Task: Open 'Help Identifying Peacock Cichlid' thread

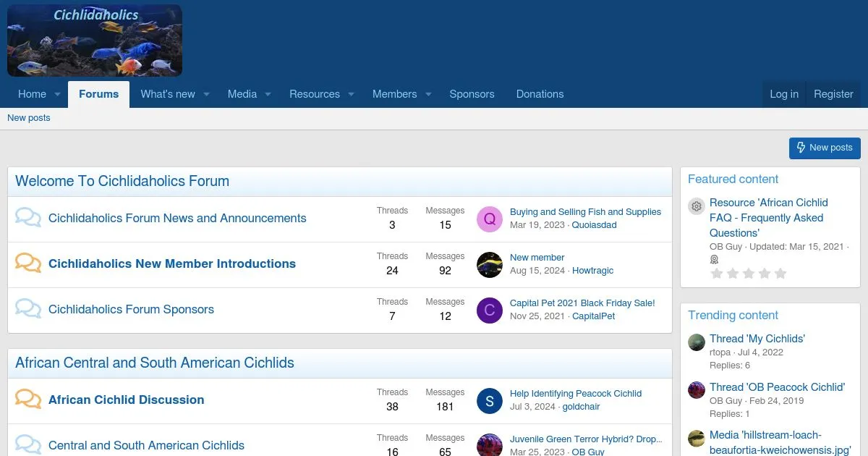Action: tap(575, 394)
